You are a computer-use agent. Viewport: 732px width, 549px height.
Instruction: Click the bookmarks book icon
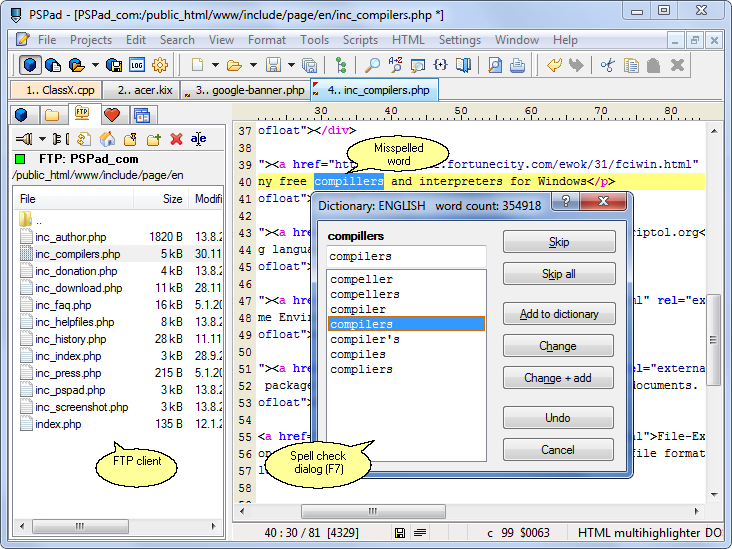[x=463, y=65]
